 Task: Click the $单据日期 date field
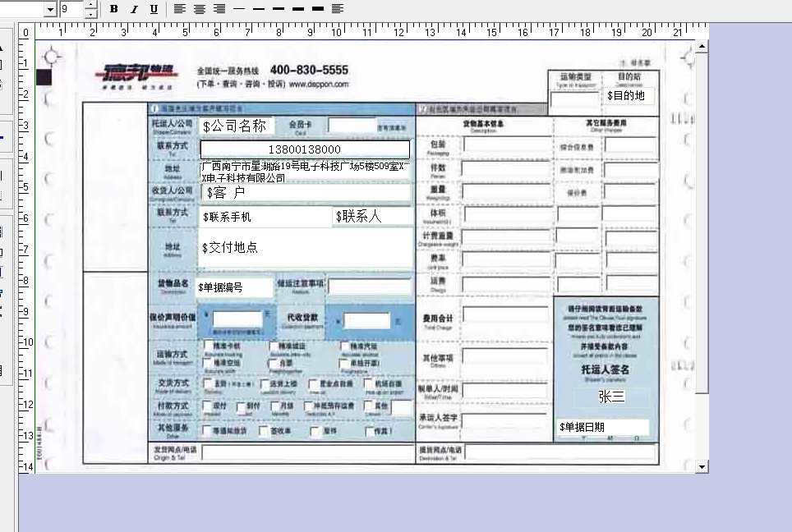point(603,427)
